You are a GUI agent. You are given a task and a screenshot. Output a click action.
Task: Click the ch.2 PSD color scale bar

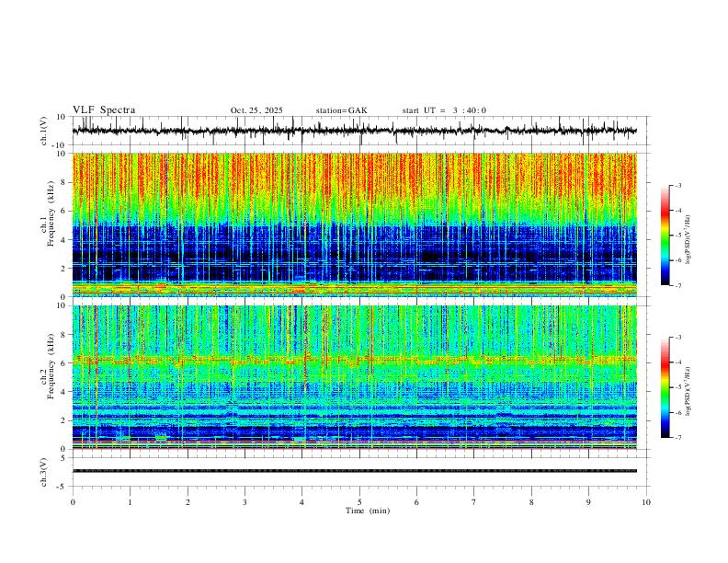pyautogui.click(x=665, y=387)
